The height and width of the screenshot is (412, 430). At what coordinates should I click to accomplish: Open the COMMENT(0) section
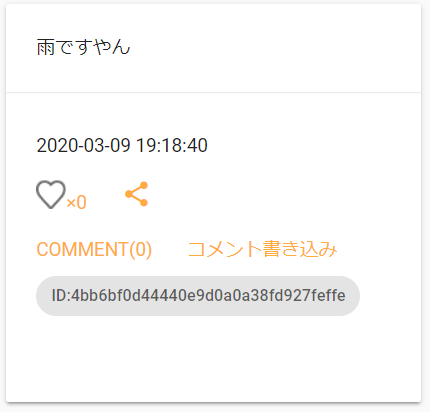(x=94, y=249)
